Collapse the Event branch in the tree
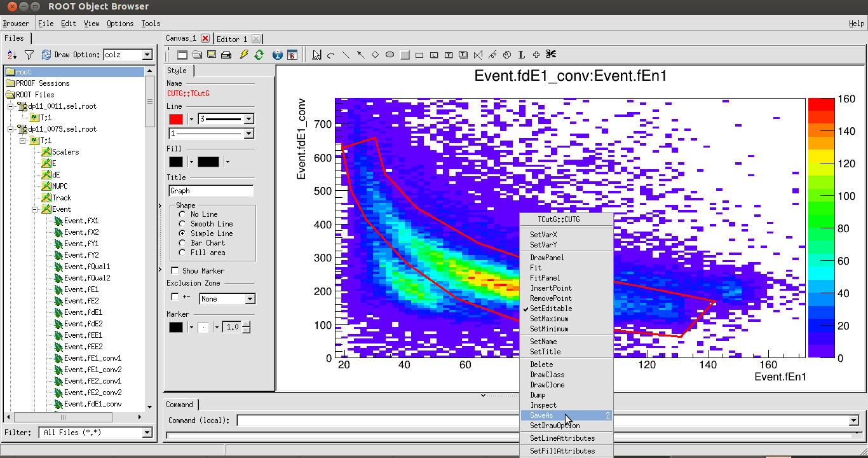This screenshot has width=868, height=458. [35, 209]
